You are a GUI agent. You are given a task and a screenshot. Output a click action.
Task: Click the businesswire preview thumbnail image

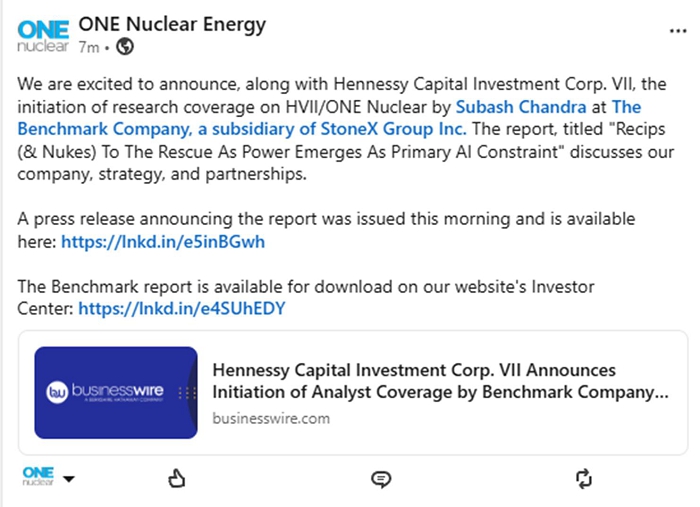coord(116,392)
